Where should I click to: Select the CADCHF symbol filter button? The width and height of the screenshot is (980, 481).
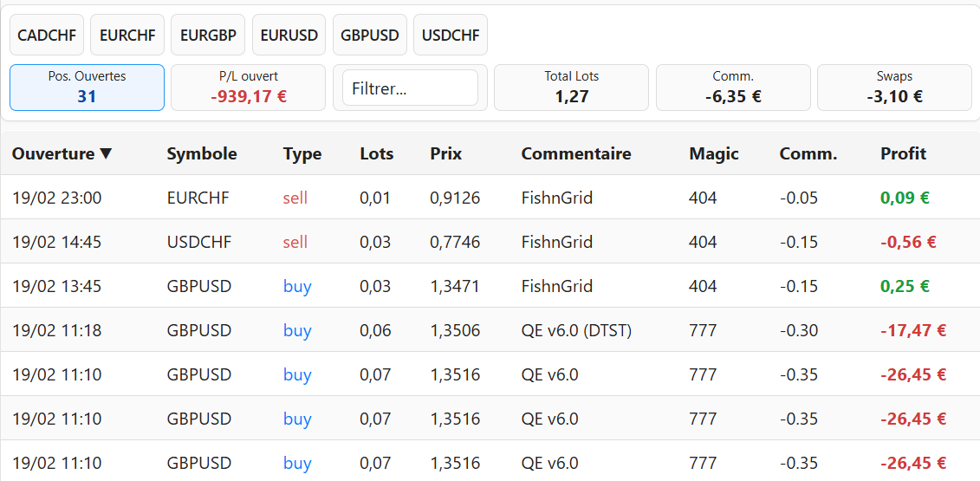(47, 36)
